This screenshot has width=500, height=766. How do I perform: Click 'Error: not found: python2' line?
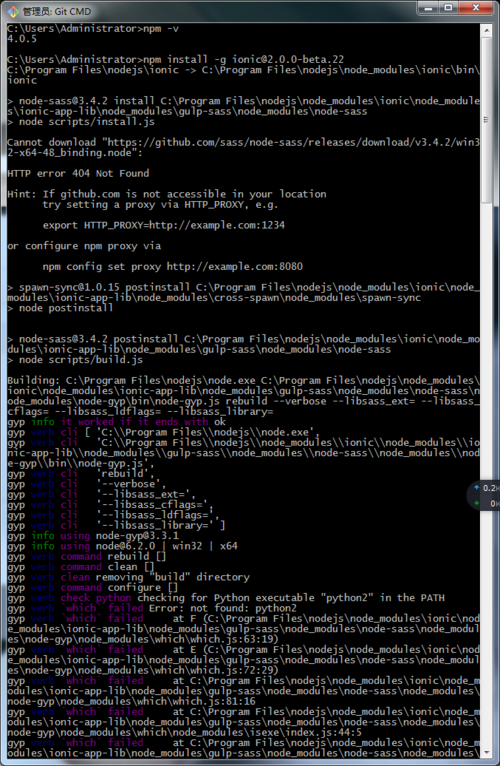point(152,609)
